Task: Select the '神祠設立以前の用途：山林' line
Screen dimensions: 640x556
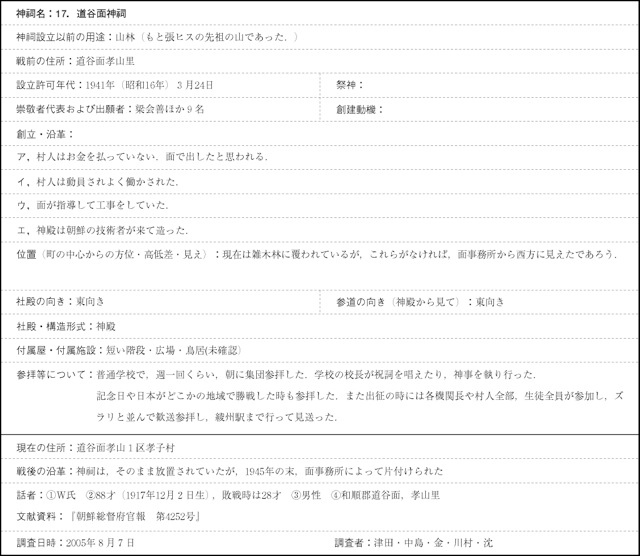Action: click(157, 37)
